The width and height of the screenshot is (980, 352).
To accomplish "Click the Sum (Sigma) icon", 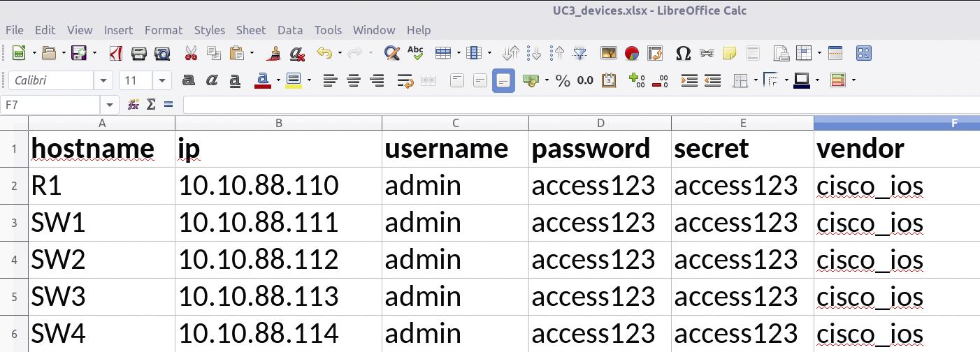I will pos(151,105).
